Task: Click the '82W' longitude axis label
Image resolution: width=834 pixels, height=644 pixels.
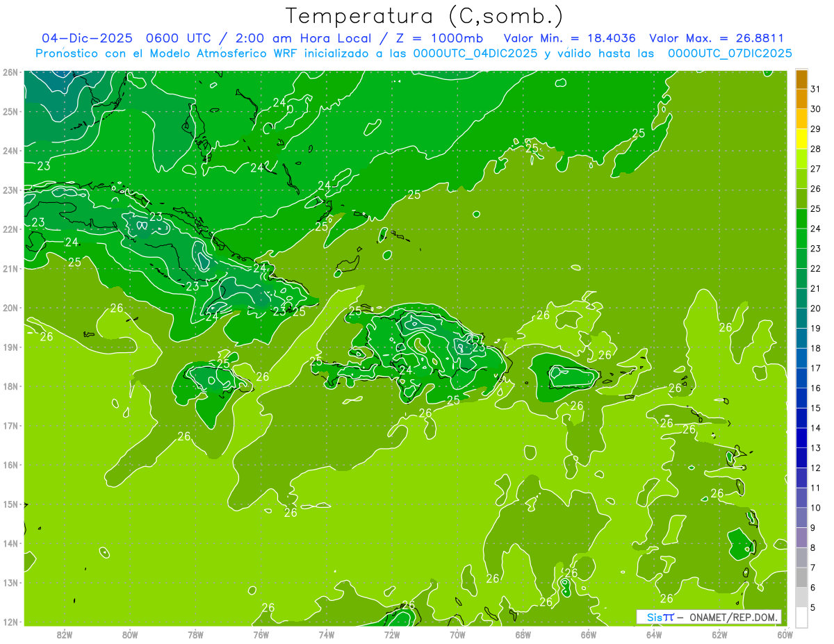Action: click(65, 634)
